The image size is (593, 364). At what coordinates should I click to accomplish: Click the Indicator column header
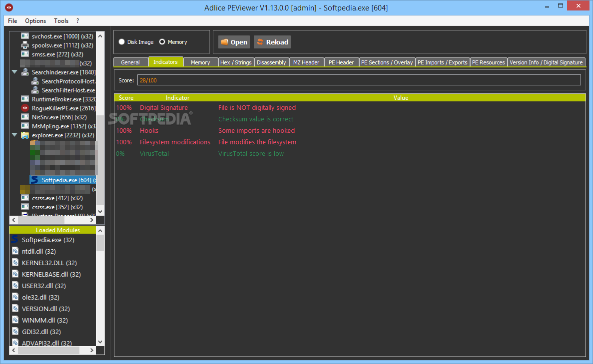click(177, 97)
